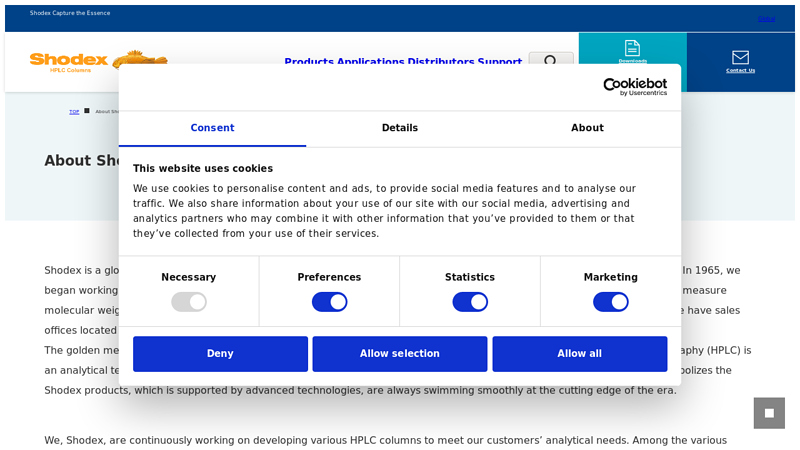Toggle the Statistics cookie switch
This screenshot has height=450, width=800.
point(470,302)
